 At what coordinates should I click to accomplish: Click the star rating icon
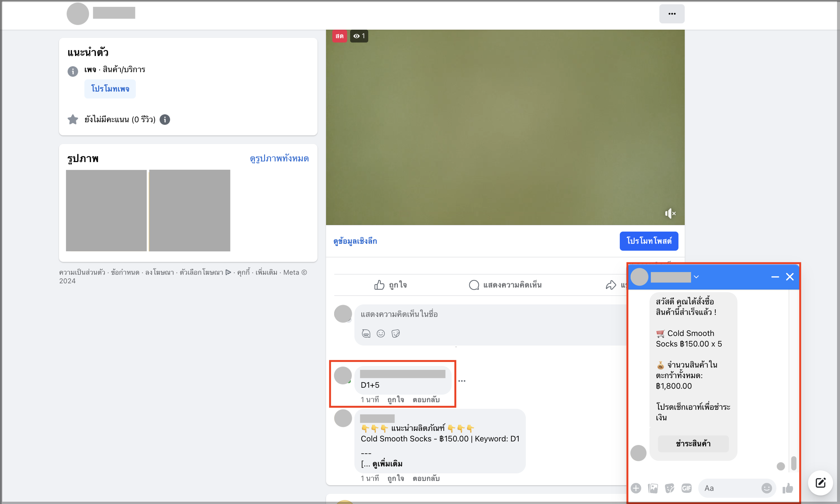coord(73,120)
